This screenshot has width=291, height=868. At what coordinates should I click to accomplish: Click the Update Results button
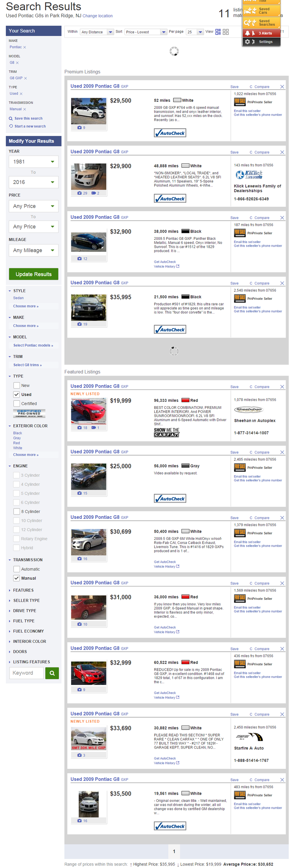[33, 274]
